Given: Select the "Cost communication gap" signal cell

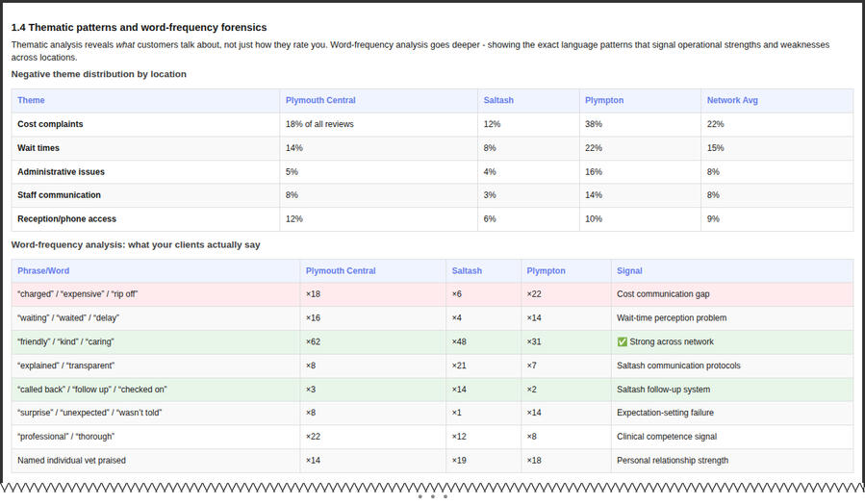Looking at the screenshot, I should pyautogui.click(x=662, y=294).
